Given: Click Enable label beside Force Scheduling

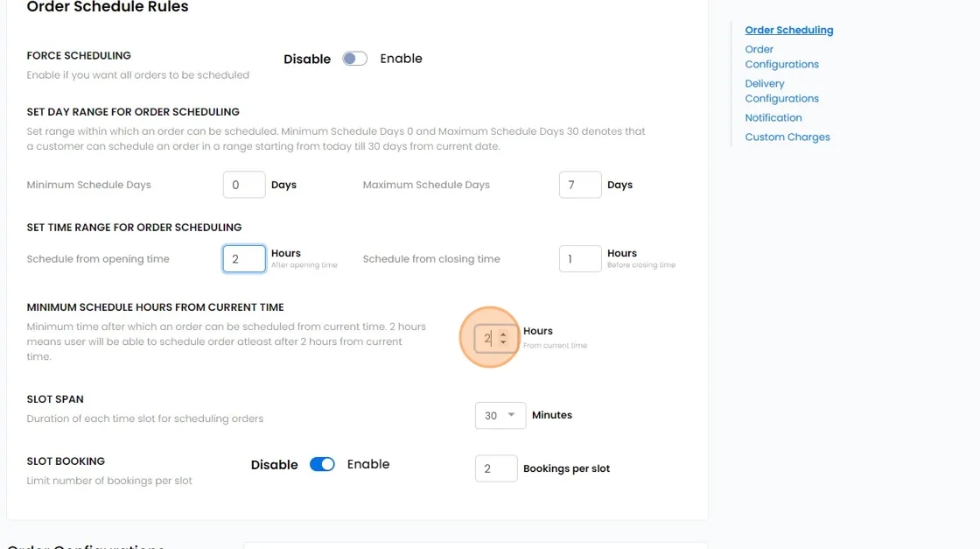Looking at the screenshot, I should point(401,59).
